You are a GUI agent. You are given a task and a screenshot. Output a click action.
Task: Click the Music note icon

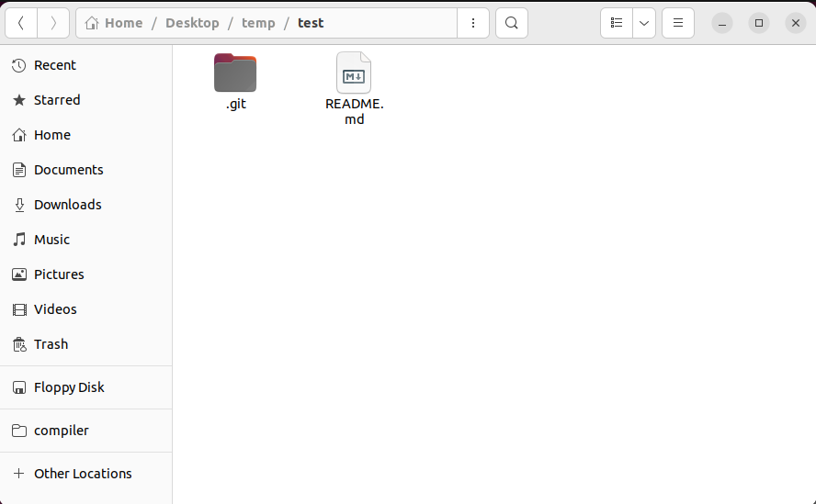(x=19, y=240)
